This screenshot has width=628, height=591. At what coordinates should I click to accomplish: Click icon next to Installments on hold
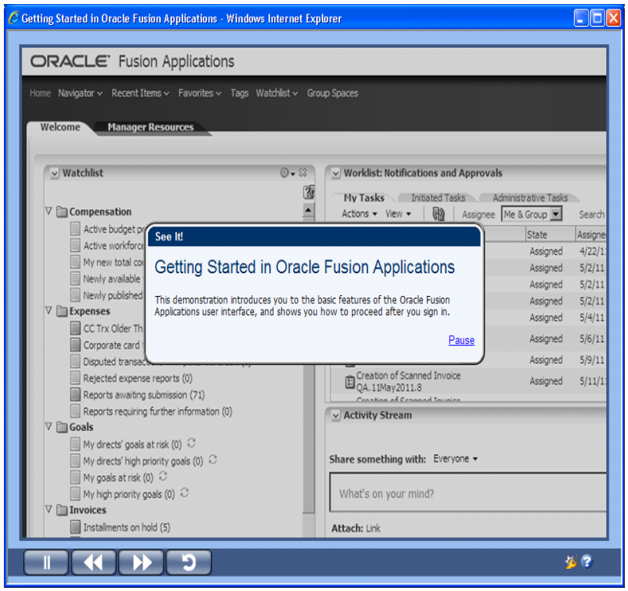click(x=75, y=527)
